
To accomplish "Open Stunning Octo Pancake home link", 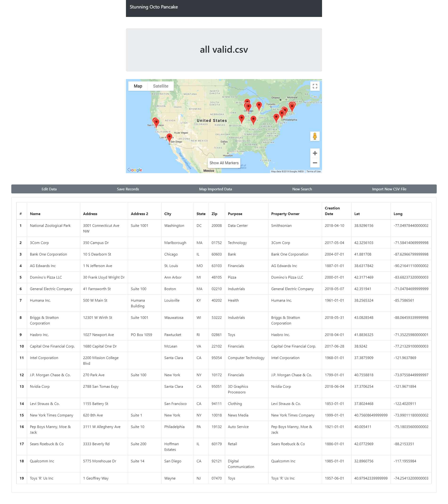I will [154, 7].
